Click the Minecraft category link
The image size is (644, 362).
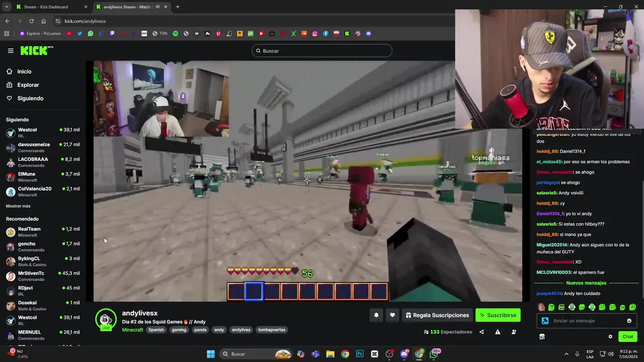coord(132,330)
